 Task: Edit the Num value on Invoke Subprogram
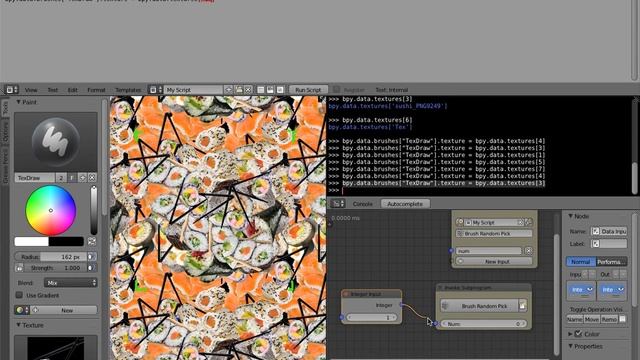point(484,324)
